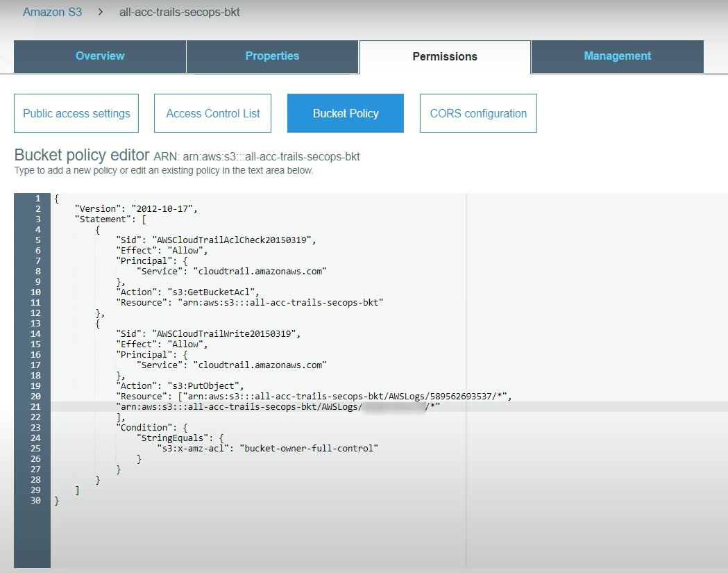
Task: Select the all-acc-trails-secops-bkt breadcrumb text
Action: (x=179, y=12)
